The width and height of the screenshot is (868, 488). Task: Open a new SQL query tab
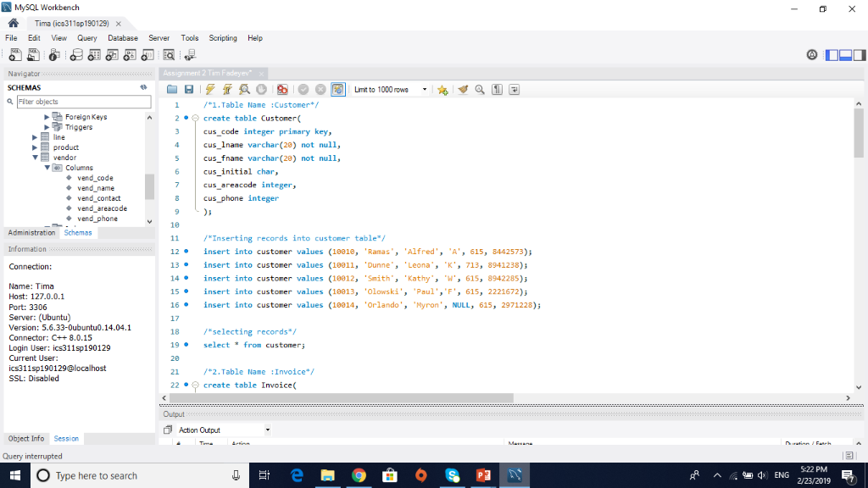coord(14,53)
